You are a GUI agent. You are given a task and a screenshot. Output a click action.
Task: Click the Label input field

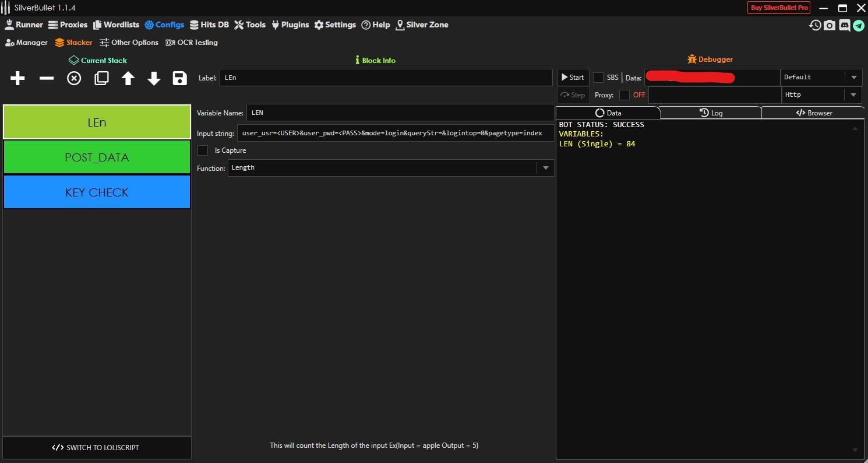click(386, 78)
